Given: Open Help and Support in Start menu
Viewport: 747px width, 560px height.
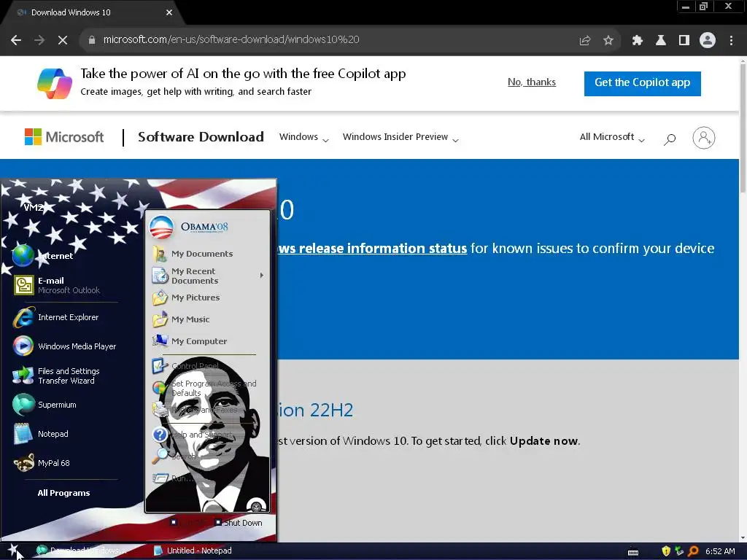Looking at the screenshot, I should (192, 435).
